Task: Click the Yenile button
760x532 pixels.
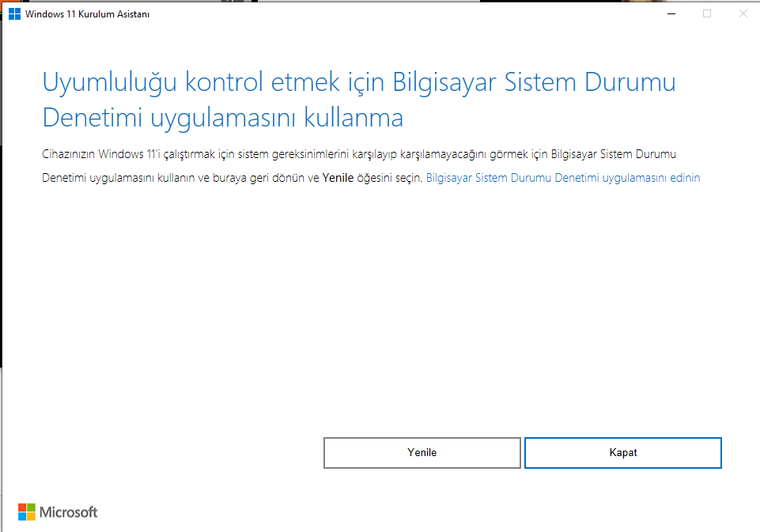Action: point(422,452)
